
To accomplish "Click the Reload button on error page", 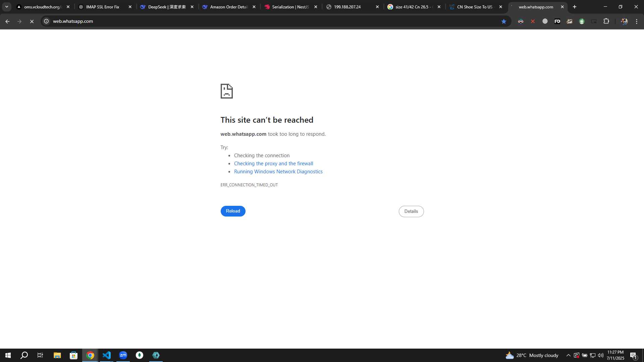I will pyautogui.click(x=233, y=211).
